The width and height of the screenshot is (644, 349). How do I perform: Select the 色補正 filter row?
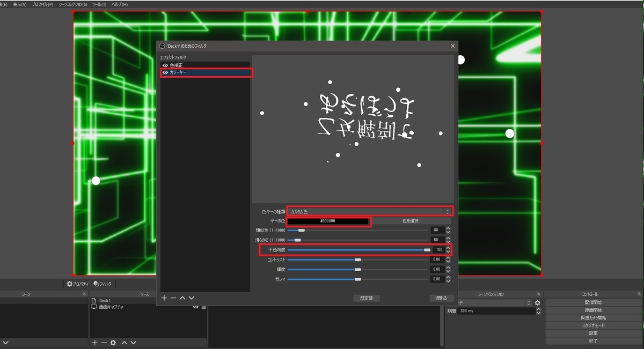click(205, 65)
